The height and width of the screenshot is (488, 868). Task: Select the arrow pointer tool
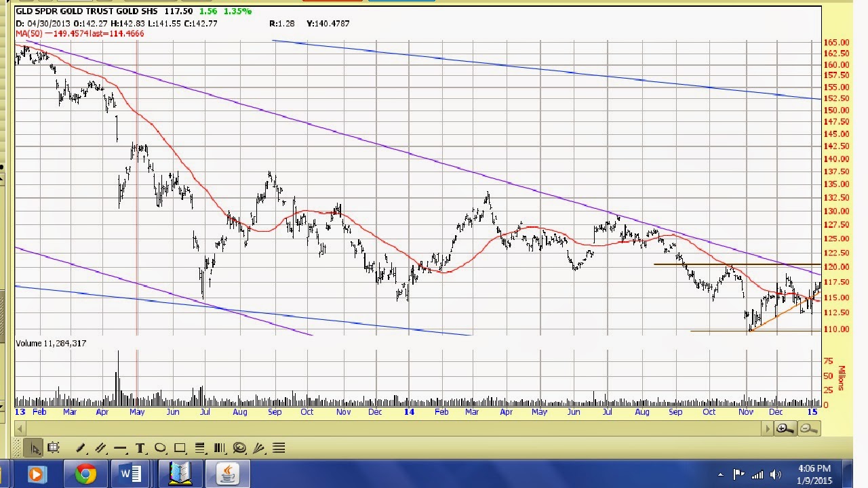[33, 448]
